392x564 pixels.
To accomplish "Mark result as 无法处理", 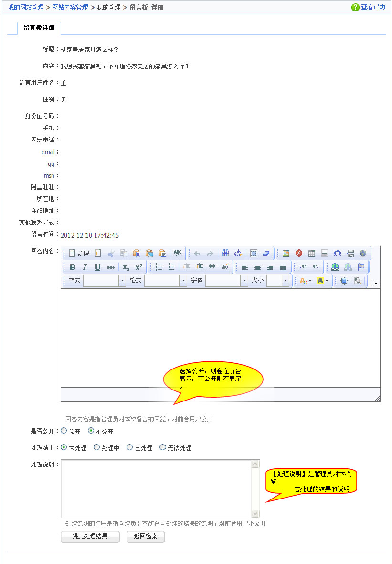I will click(x=162, y=447).
